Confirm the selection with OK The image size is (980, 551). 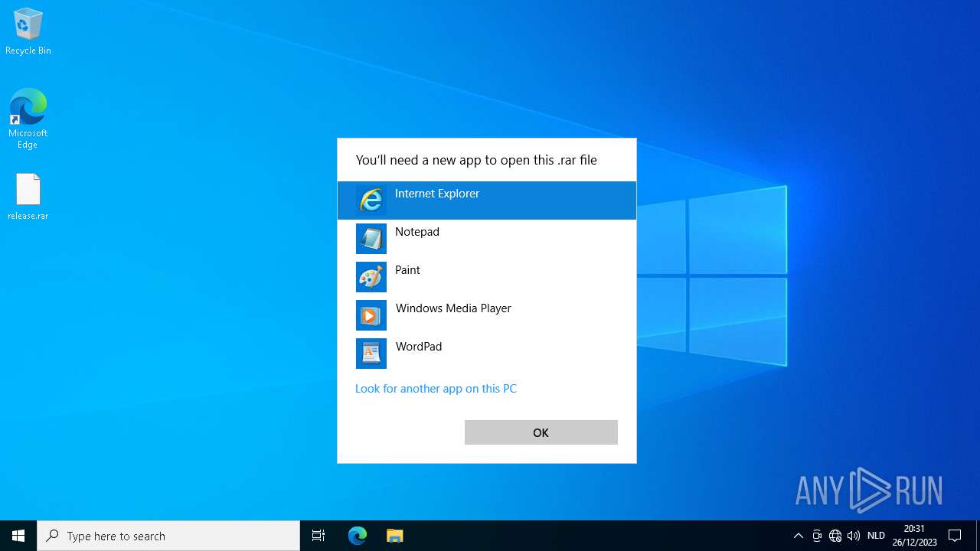pyautogui.click(x=541, y=432)
